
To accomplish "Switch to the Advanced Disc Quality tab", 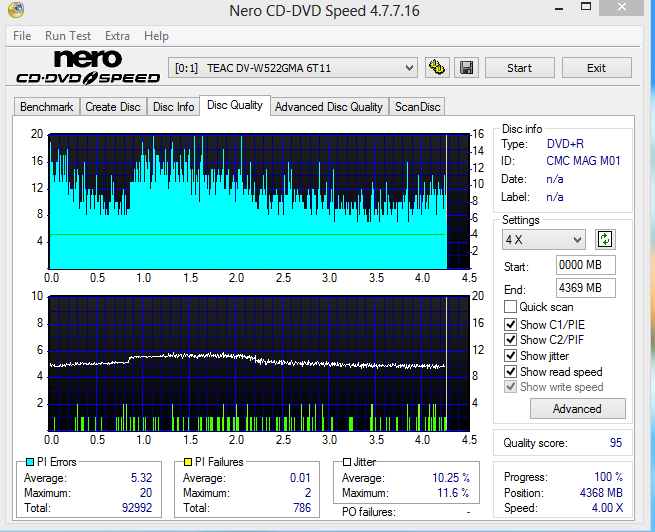I will click(x=329, y=107).
